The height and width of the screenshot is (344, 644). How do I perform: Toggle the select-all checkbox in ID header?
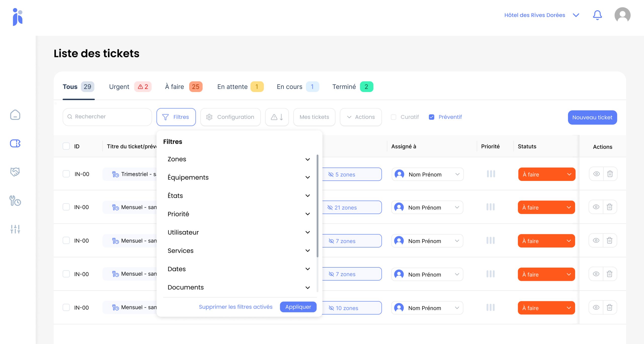coord(66,146)
